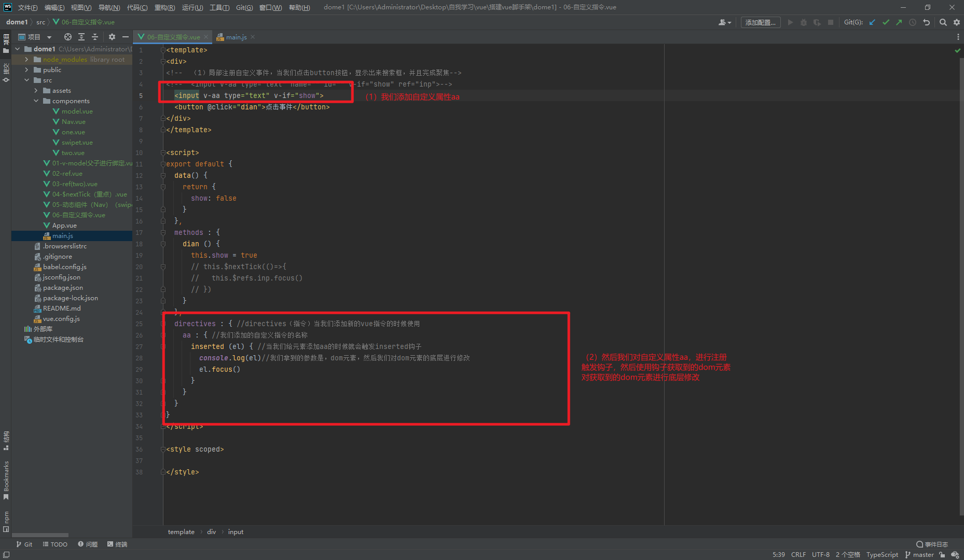Open the 终端 terminal panel
The height and width of the screenshot is (560, 964).
[117, 544]
